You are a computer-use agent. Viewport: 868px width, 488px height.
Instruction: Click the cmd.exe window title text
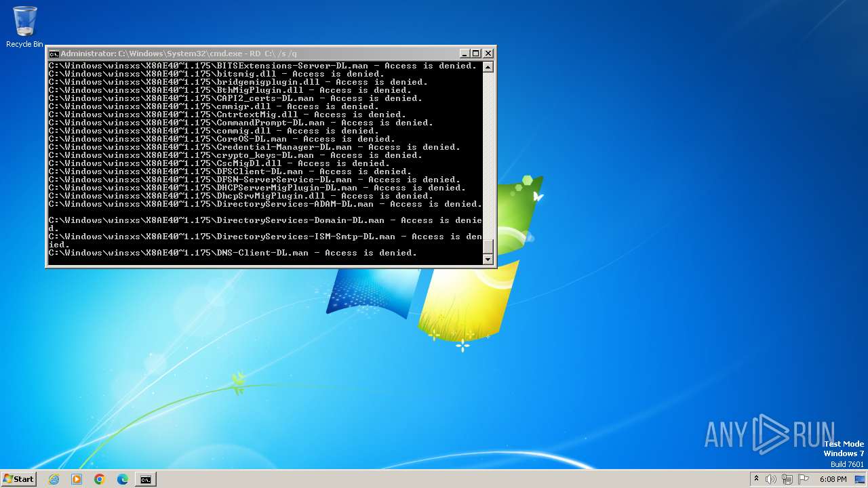(x=179, y=54)
